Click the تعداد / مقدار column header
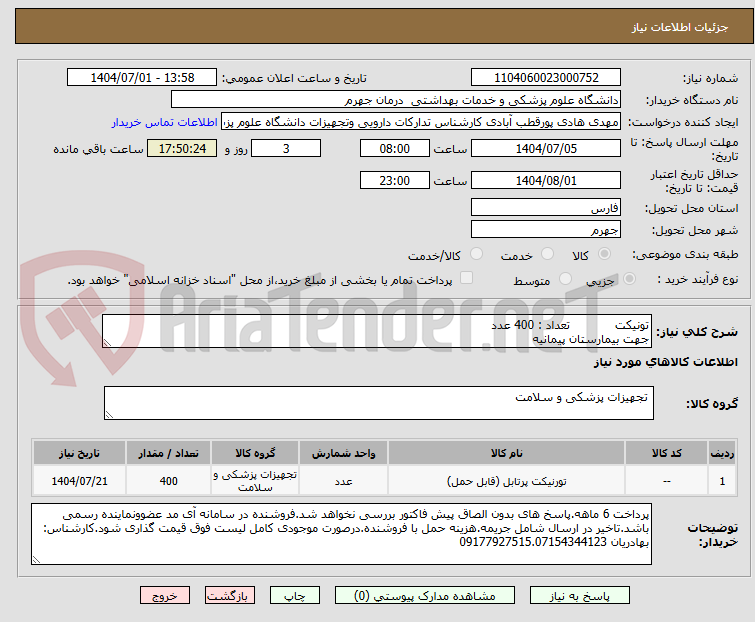This screenshot has width=755, height=622. pyautogui.click(x=169, y=453)
